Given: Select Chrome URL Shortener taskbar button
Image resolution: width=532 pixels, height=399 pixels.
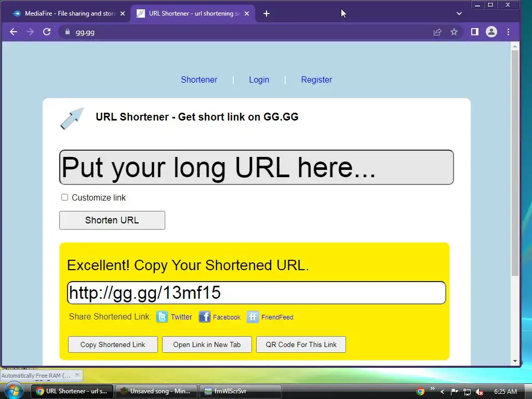Looking at the screenshot, I should tap(72, 391).
